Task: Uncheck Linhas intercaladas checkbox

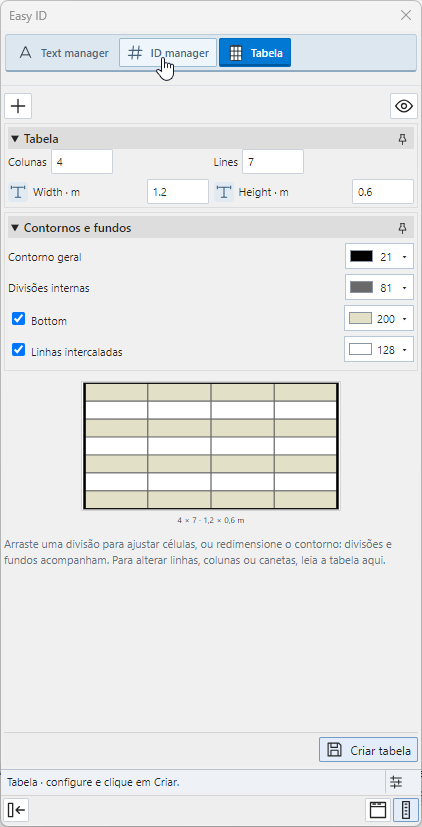Action: click(x=18, y=350)
